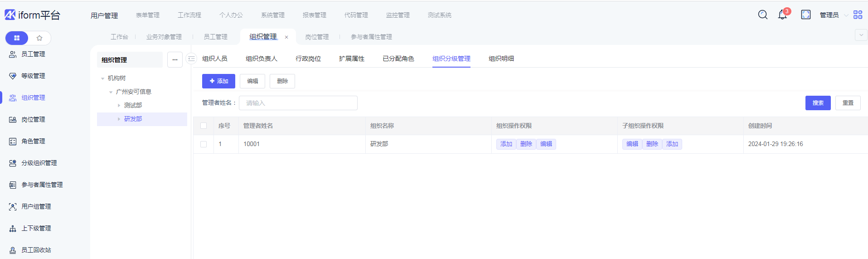Viewport: 868px width, 259px height.
Task: Focus the 管理者姓名 input field
Action: click(298, 103)
